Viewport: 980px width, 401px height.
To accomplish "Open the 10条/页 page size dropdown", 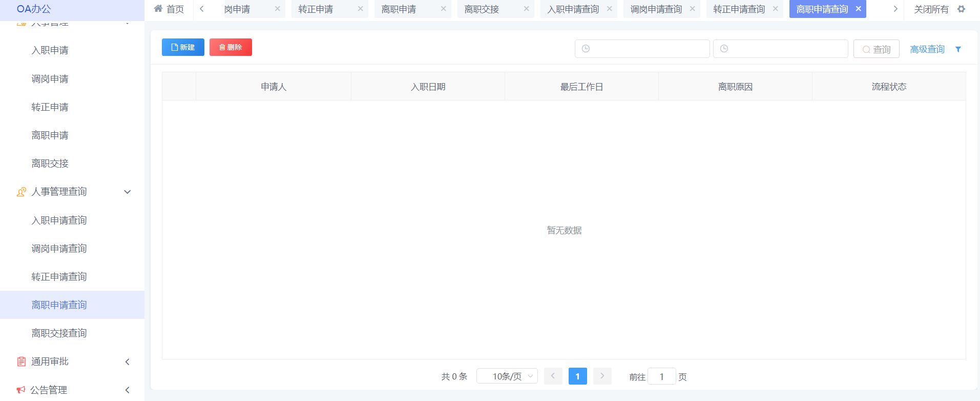I will coord(507,376).
